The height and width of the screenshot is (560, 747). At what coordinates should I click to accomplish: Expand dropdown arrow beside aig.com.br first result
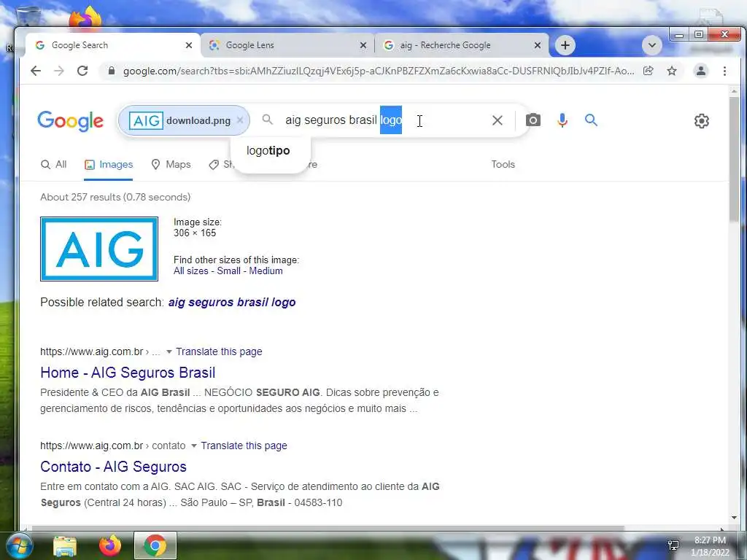click(x=169, y=352)
